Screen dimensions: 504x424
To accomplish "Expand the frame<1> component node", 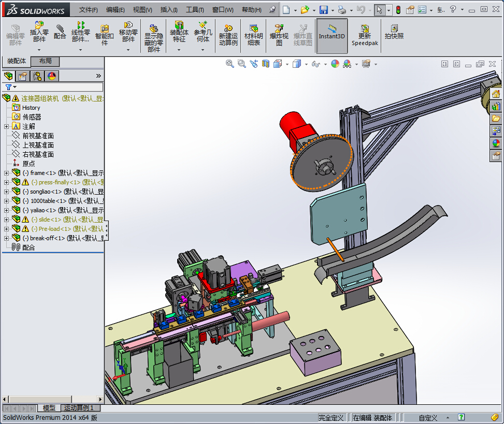I will pyautogui.click(x=6, y=173).
